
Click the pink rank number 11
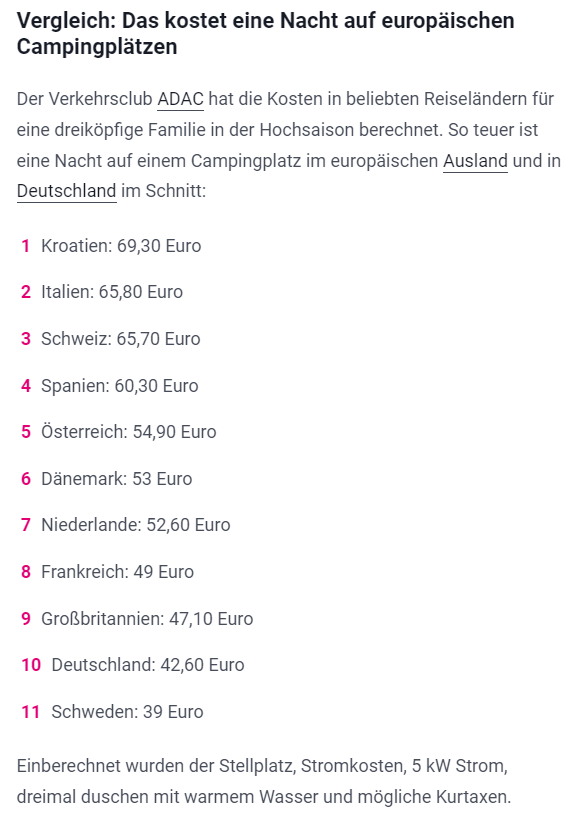click(30, 712)
